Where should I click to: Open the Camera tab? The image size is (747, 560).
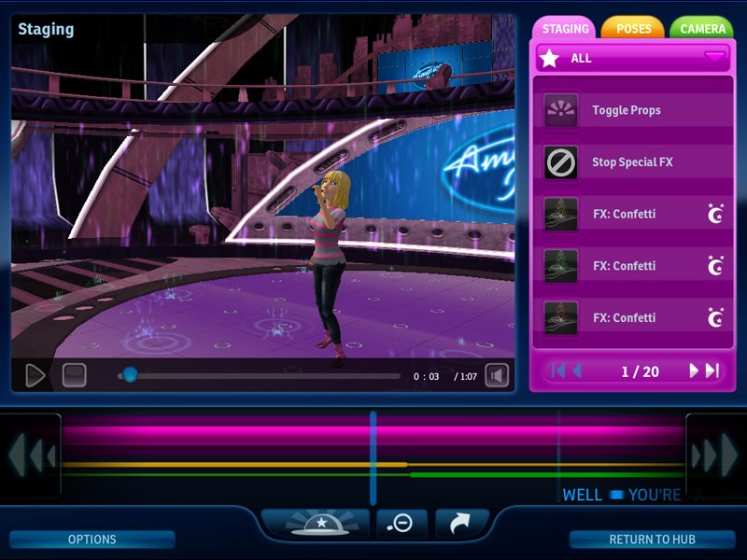(702, 29)
